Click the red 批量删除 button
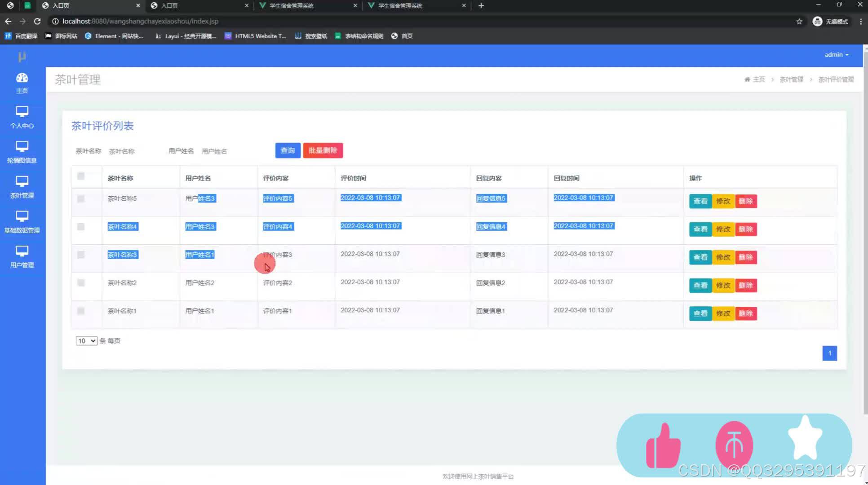 coord(323,150)
